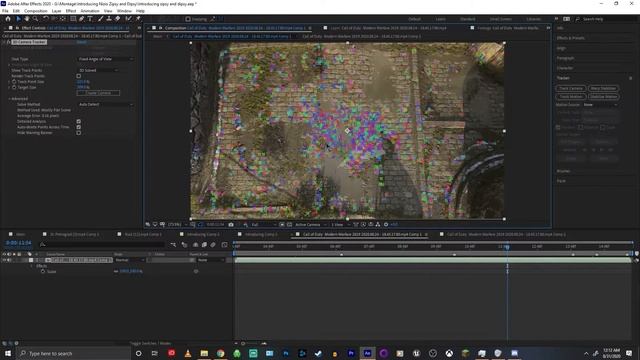
Task: Toggle the frame blending icon in timeline
Action: [x=204, y=244]
